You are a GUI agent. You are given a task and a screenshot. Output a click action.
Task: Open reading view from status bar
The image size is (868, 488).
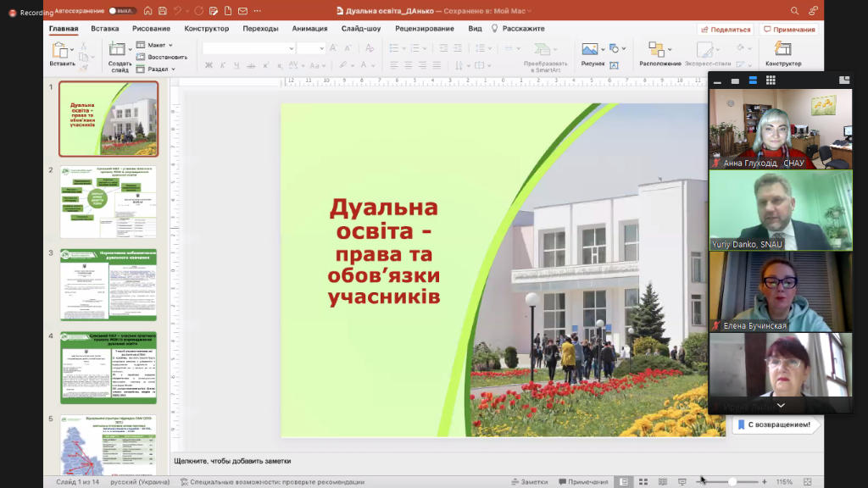(x=663, y=482)
